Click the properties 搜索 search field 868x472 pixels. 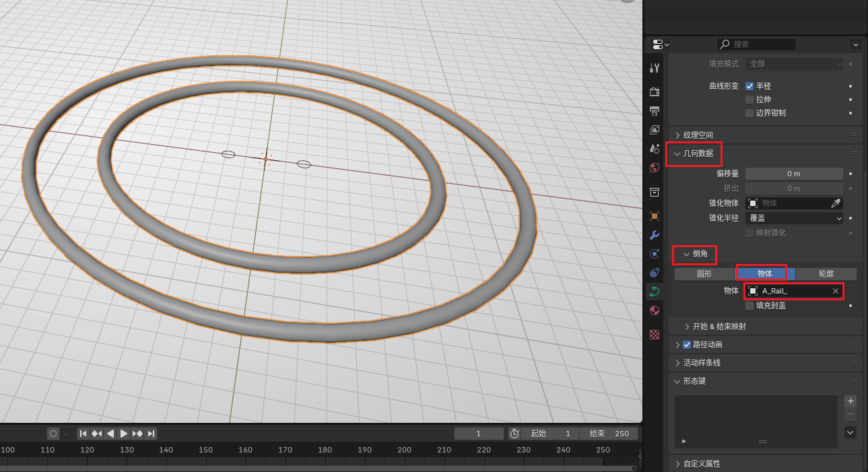(x=756, y=44)
